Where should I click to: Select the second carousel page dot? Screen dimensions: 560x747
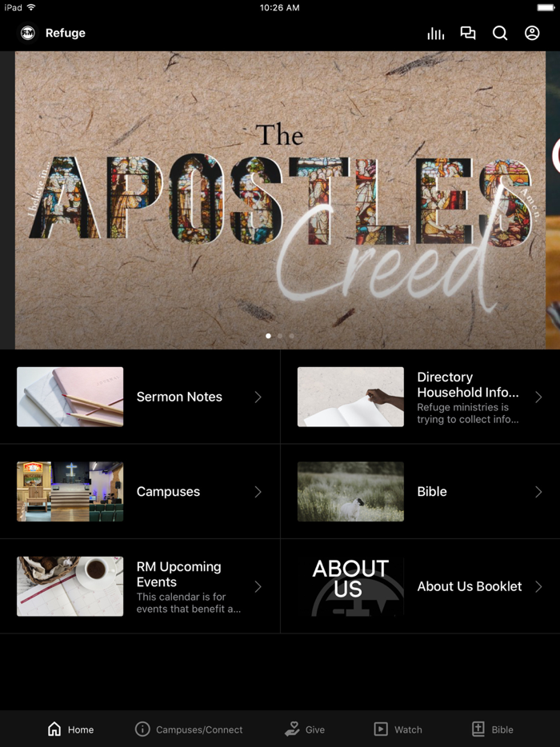click(280, 336)
